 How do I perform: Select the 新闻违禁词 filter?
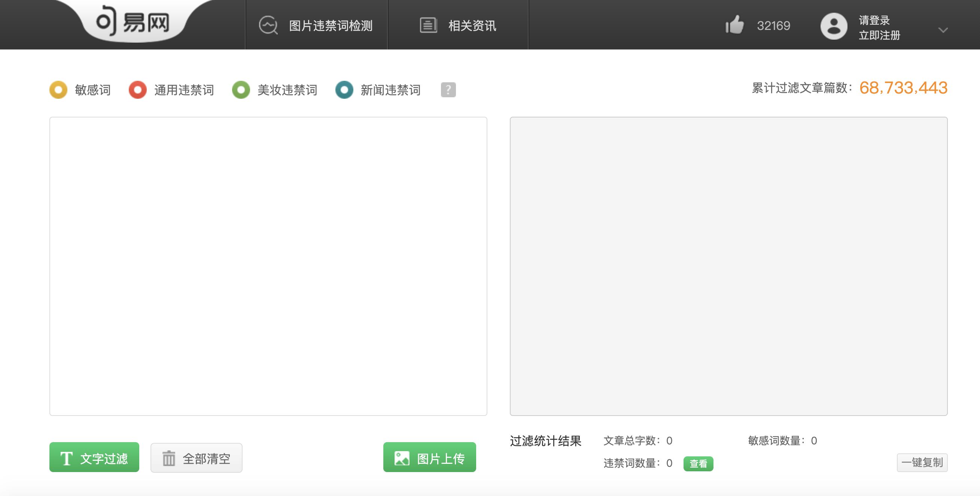point(344,90)
